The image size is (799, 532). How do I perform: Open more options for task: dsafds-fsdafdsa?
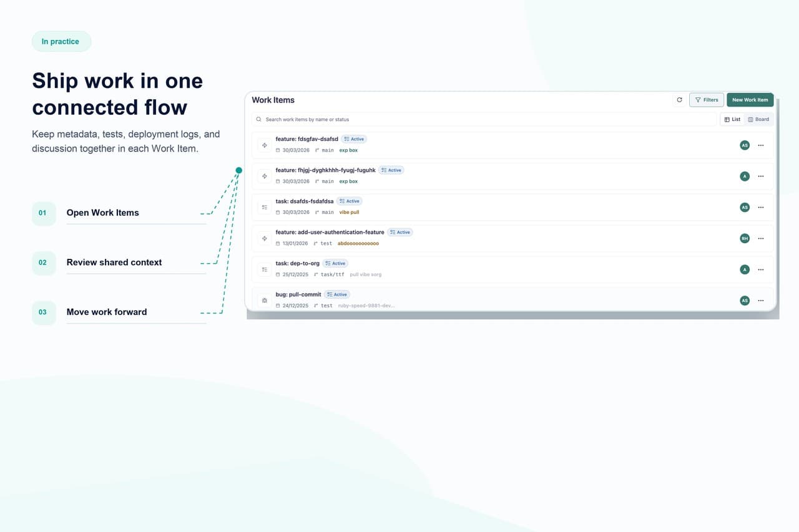(x=760, y=207)
